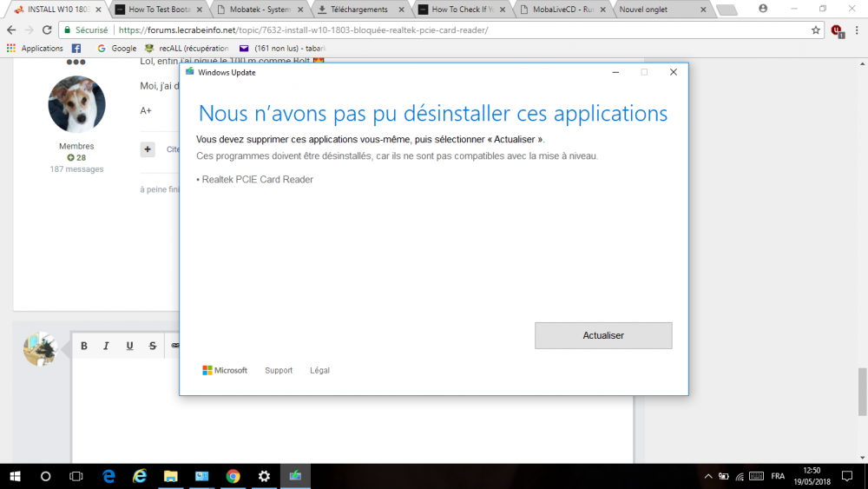Switch to the MobaLiveCD tab

(x=562, y=10)
